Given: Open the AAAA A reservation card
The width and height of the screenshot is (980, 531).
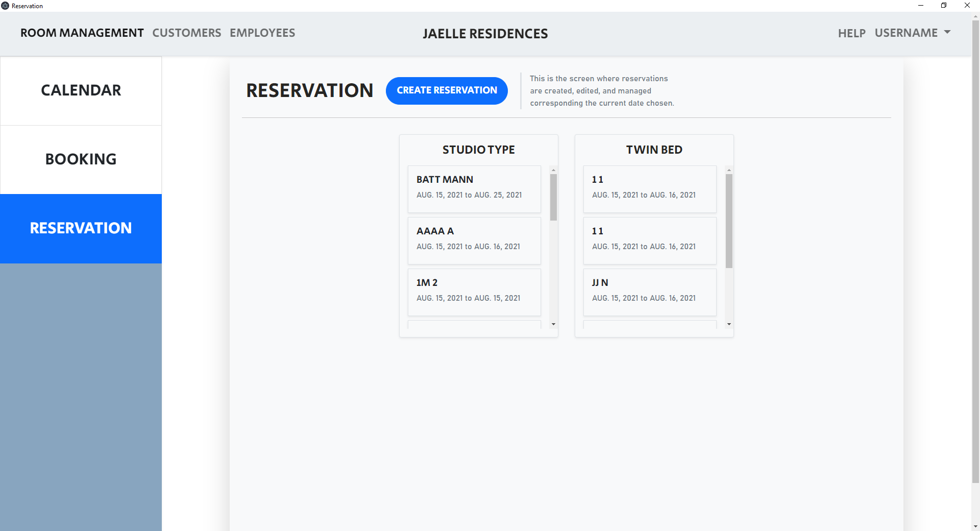Looking at the screenshot, I should (x=474, y=240).
